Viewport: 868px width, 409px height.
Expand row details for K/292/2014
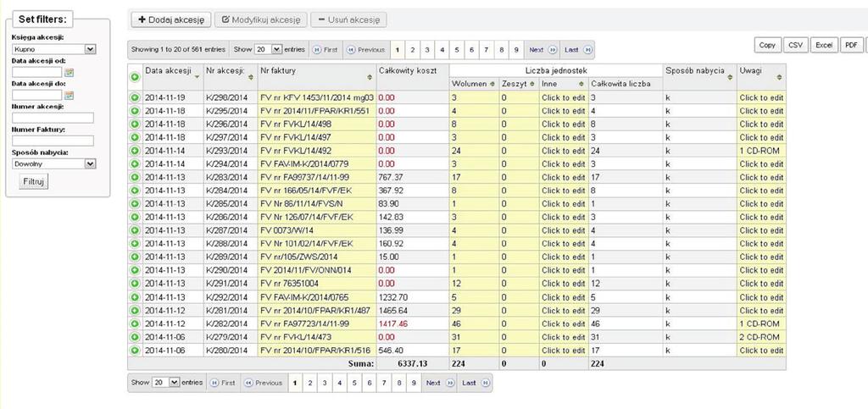tap(135, 297)
